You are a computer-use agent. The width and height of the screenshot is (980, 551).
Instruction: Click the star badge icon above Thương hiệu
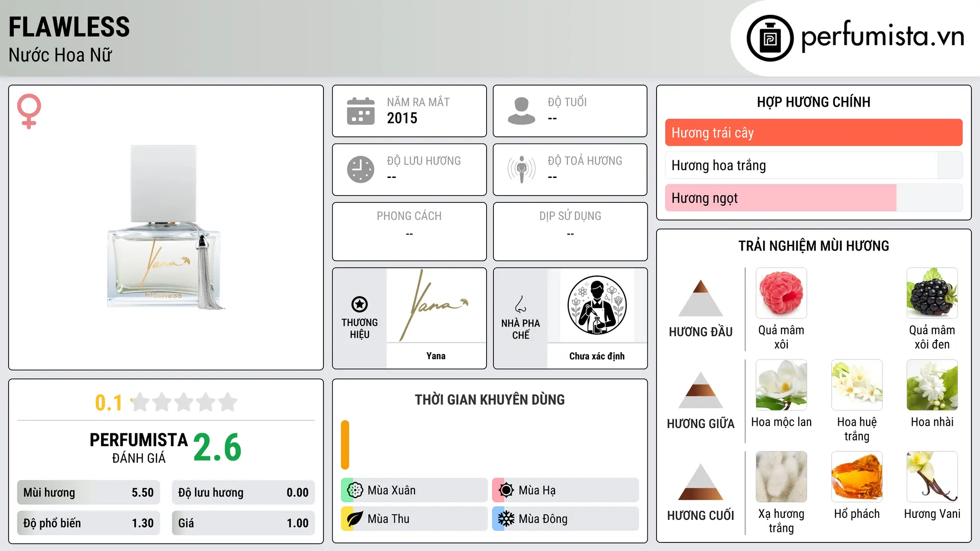tap(359, 304)
